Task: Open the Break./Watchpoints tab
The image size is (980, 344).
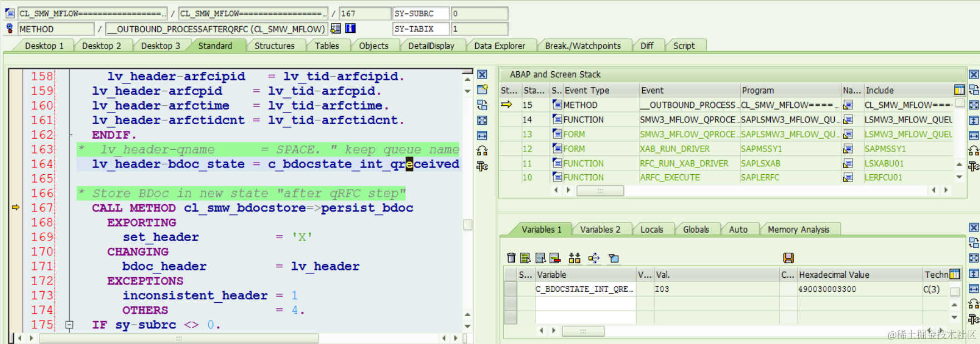Action: coord(583,46)
